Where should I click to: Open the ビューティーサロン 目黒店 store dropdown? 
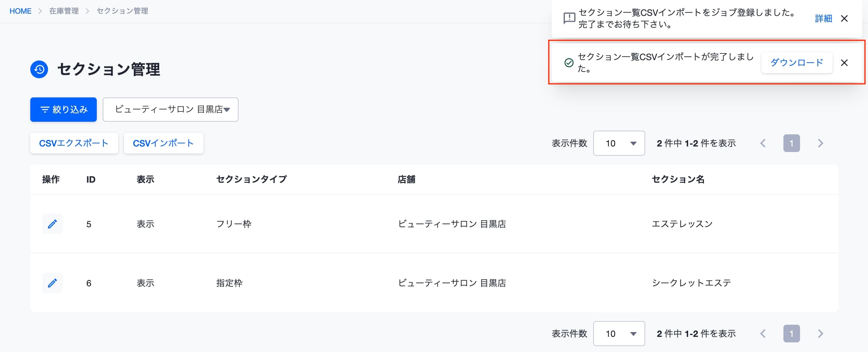click(x=171, y=110)
